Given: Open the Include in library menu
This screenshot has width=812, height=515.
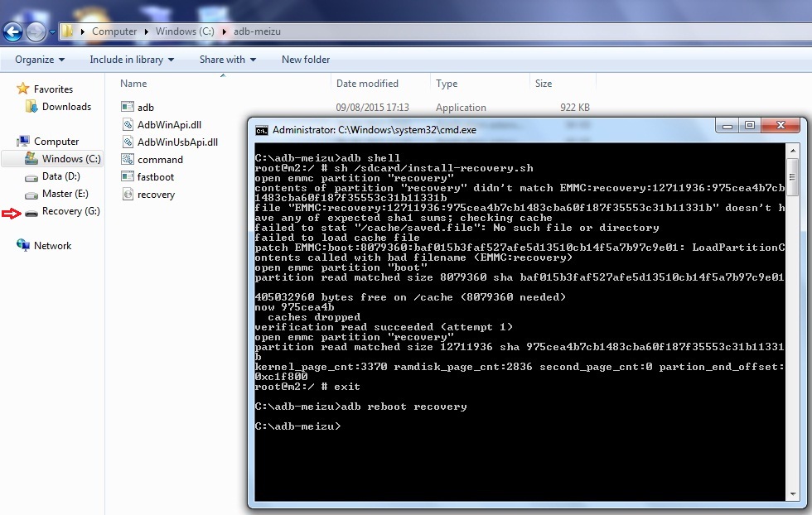Looking at the screenshot, I should [131, 60].
